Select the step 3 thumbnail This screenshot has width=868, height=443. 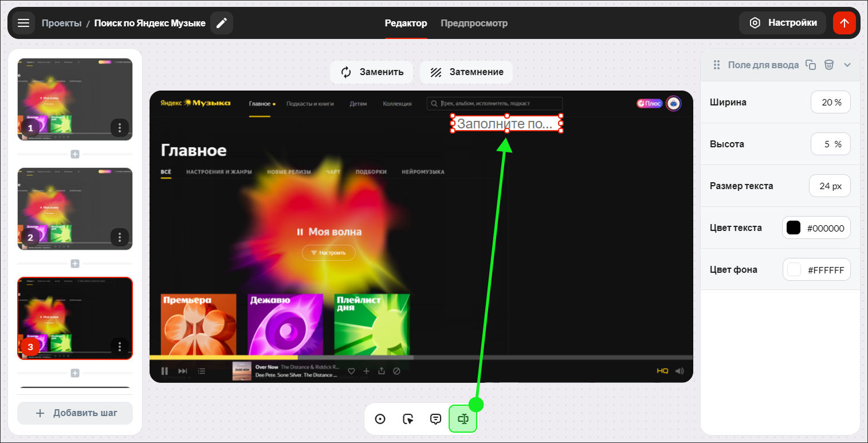(x=75, y=318)
